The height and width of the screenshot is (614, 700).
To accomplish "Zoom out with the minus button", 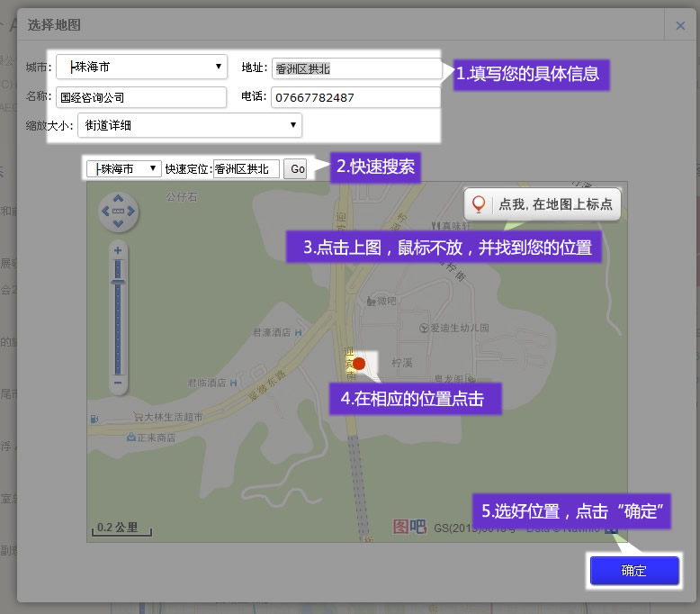I will [117, 384].
